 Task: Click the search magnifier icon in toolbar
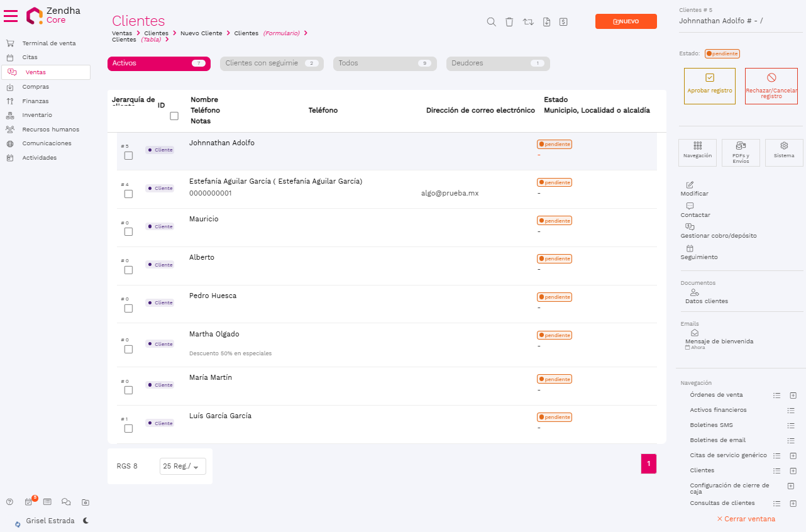pos(492,22)
